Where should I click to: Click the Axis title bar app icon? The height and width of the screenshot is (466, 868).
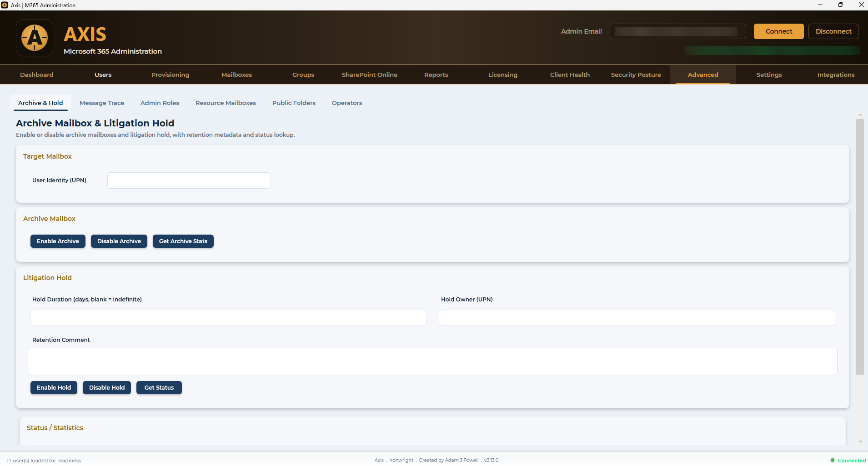(x=5, y=5)
